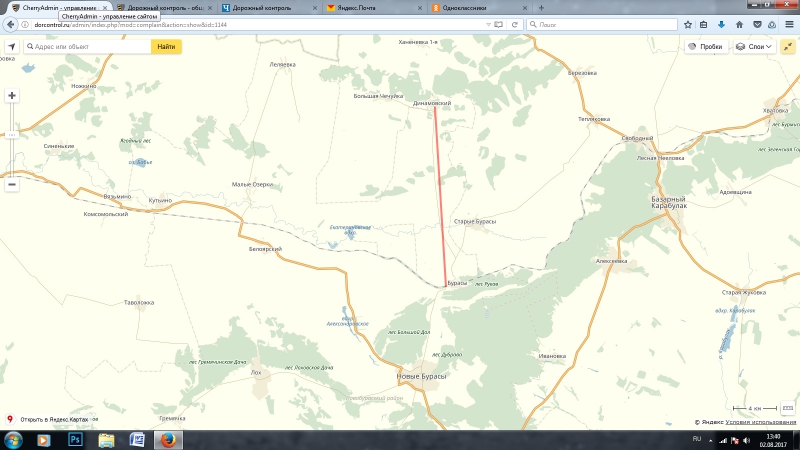Click the Firefox downloads arrow icon
Viewport: 800px width, 450px height.
tap(721, 24)
